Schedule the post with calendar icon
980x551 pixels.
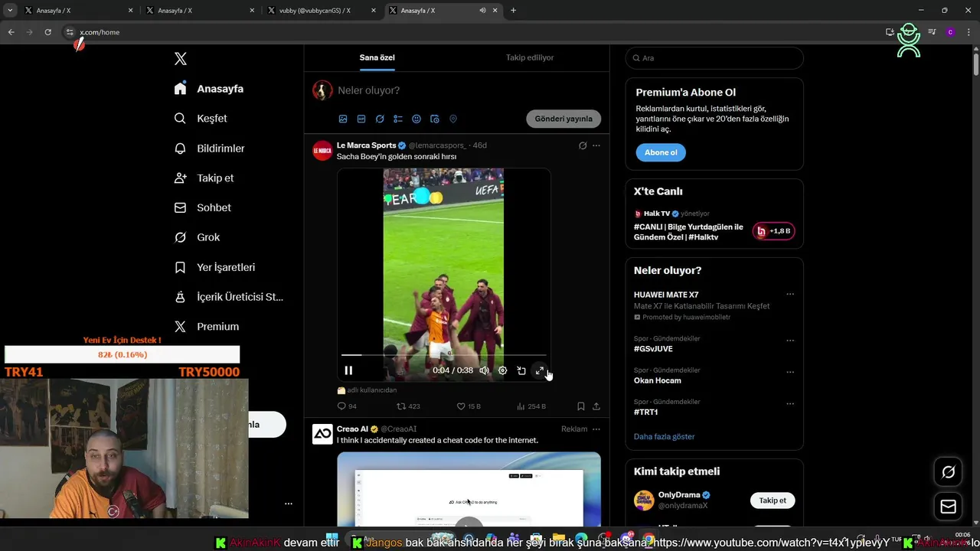435,119
